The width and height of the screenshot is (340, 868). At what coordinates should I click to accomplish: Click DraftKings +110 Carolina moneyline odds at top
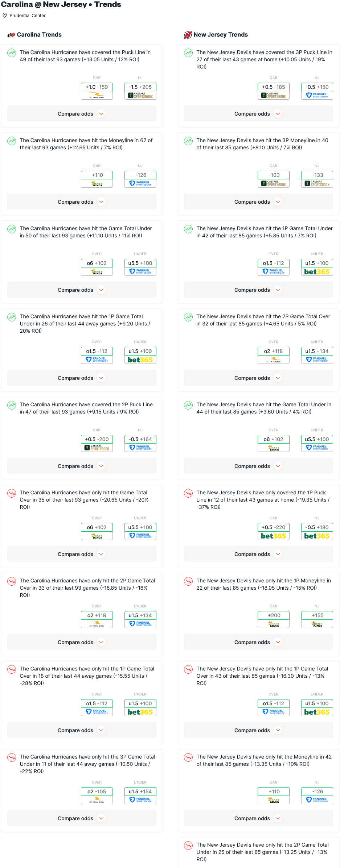click(97, 179)
